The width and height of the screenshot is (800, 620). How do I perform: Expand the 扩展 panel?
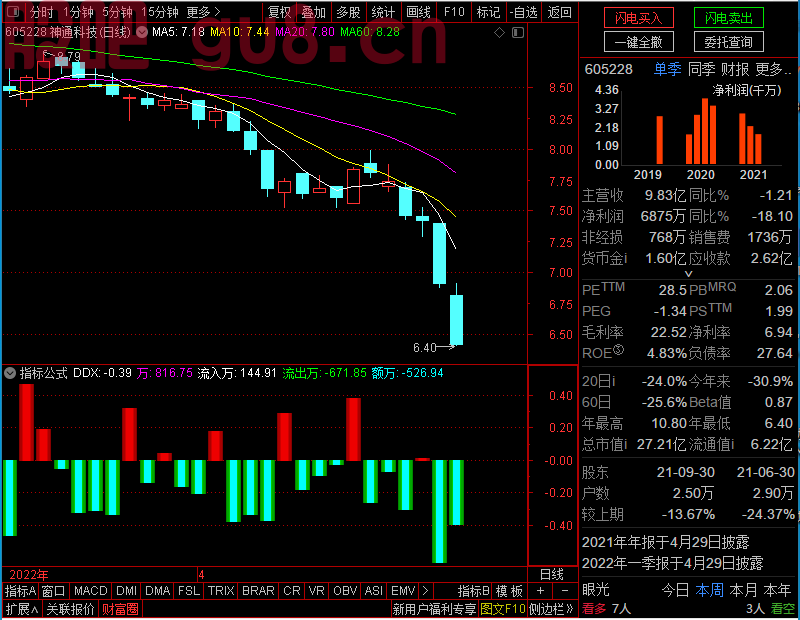(x=22, y=609)
